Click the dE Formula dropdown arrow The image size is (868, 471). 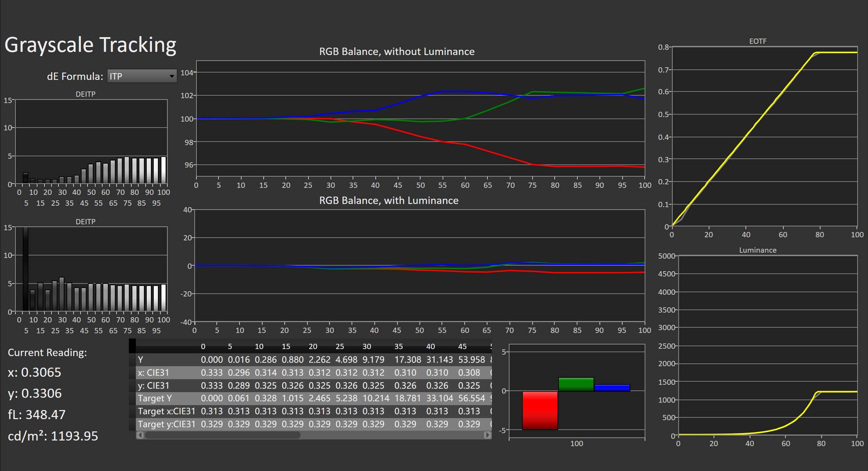click(x=172, y=76)
